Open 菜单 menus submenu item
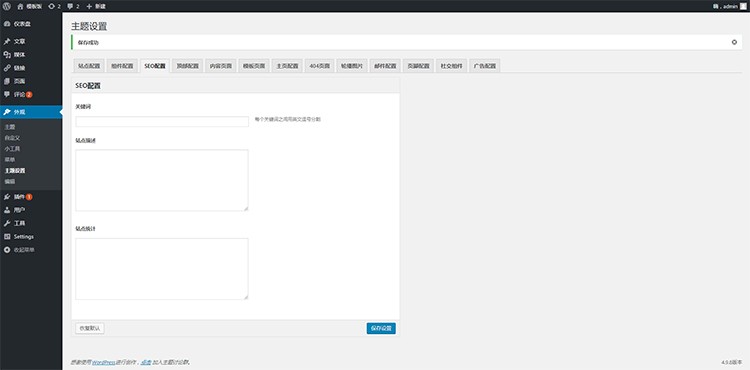The image size is (750, 370). (10, 159)
